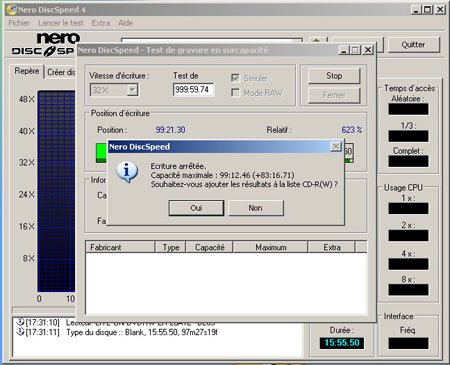Open the Aide menu
Screen dimensions: 450x365
[x=126, y=23]
